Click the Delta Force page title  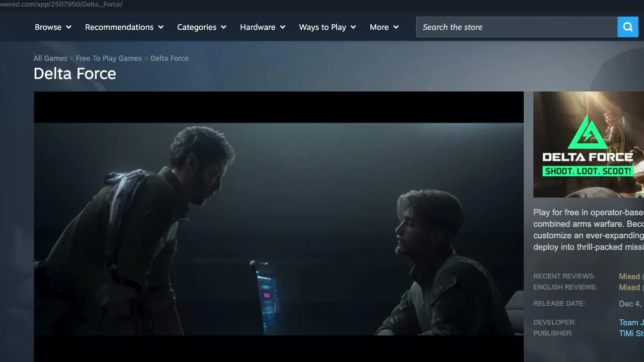point(75,74)
